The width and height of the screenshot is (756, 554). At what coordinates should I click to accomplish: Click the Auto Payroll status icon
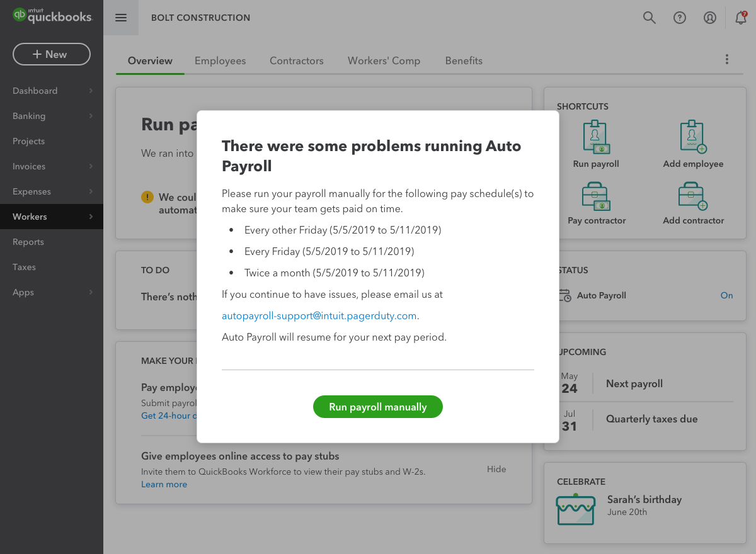tap(565, 295)
